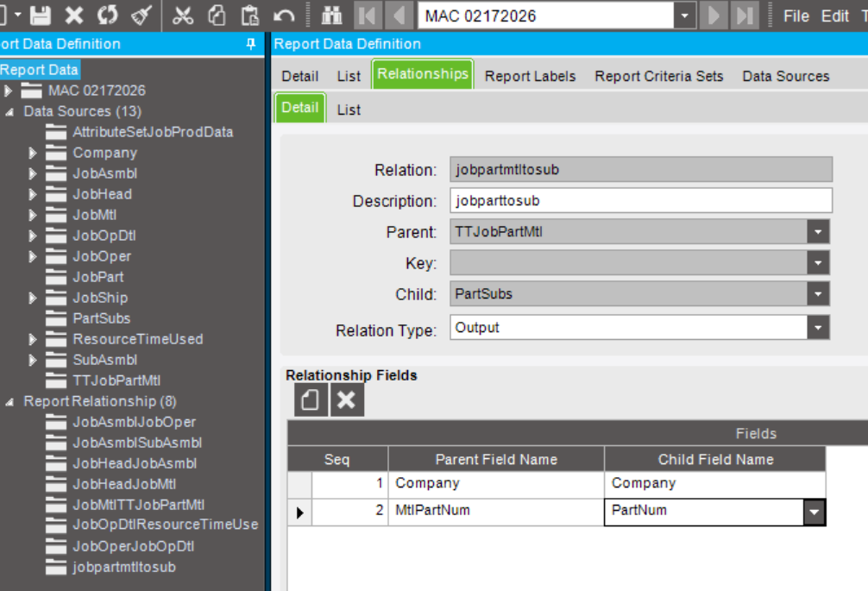Expand the ResourceTimeUsed tree node
The height and width of the screenshot is (591, 868).
32,339
